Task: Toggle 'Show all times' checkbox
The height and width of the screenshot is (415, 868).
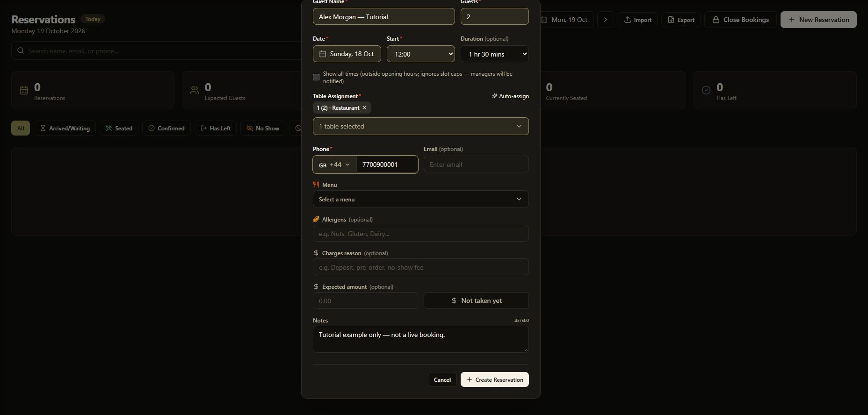Action: [x=316, y=77]
